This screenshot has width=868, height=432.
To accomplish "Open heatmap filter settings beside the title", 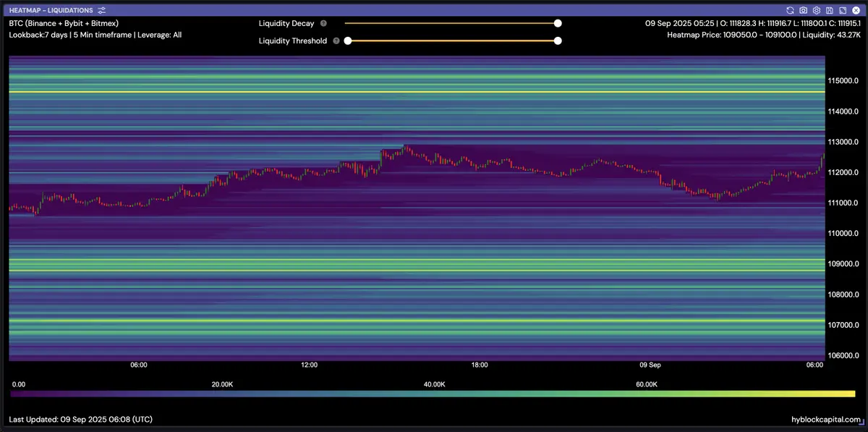I will 102,10.
